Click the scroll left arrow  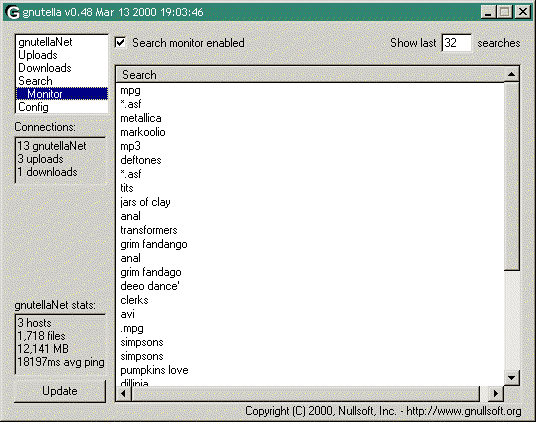(123, 394)
